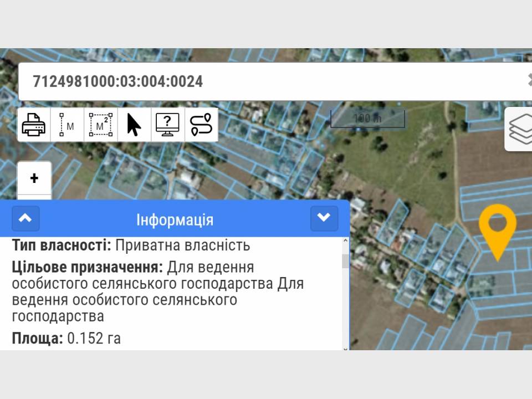The image size is (532, 399).
Task: Click the Інформація panel title
Action: point(175,219)
